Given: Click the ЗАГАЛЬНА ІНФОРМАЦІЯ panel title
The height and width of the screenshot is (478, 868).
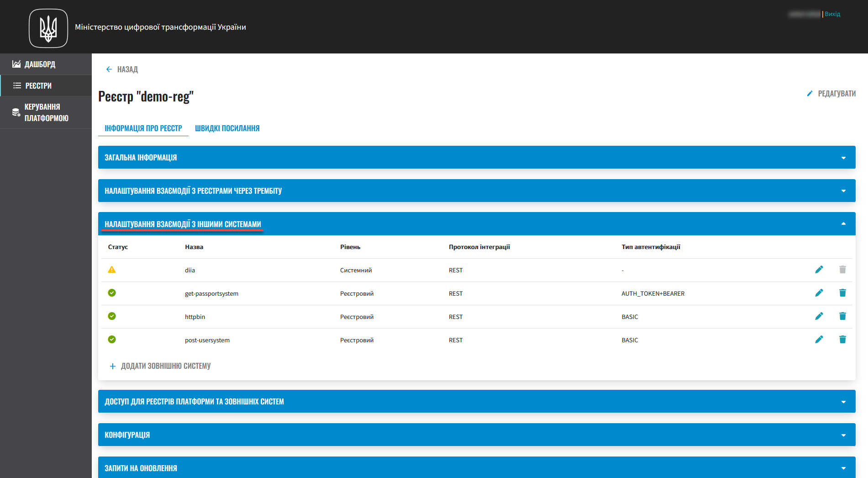Looking at the screenshot, I should coord(141,158).
